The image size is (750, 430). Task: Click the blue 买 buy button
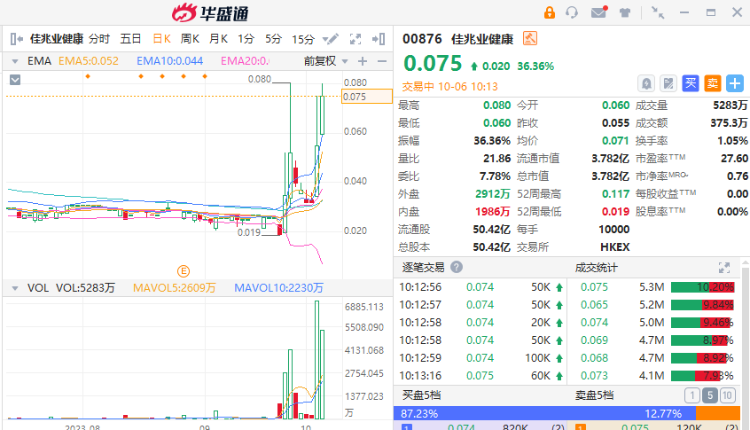tap(690, 84)
